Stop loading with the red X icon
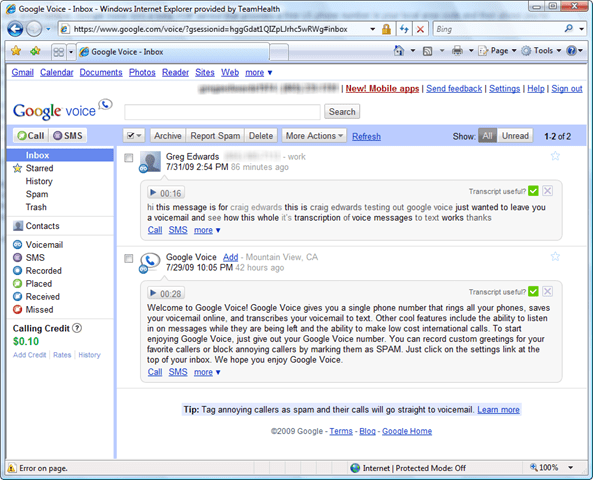This screenshot has width=593, height=480. (420, 29)
